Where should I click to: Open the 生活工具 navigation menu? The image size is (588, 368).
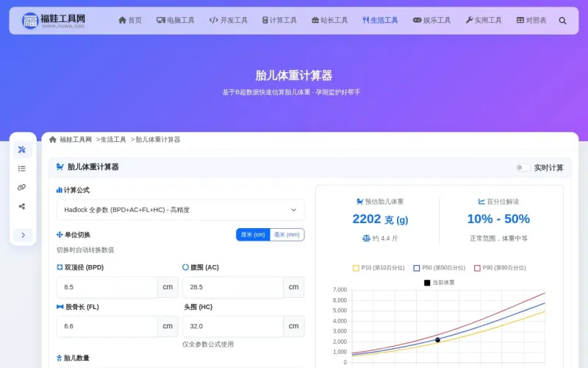coord(380,21)
